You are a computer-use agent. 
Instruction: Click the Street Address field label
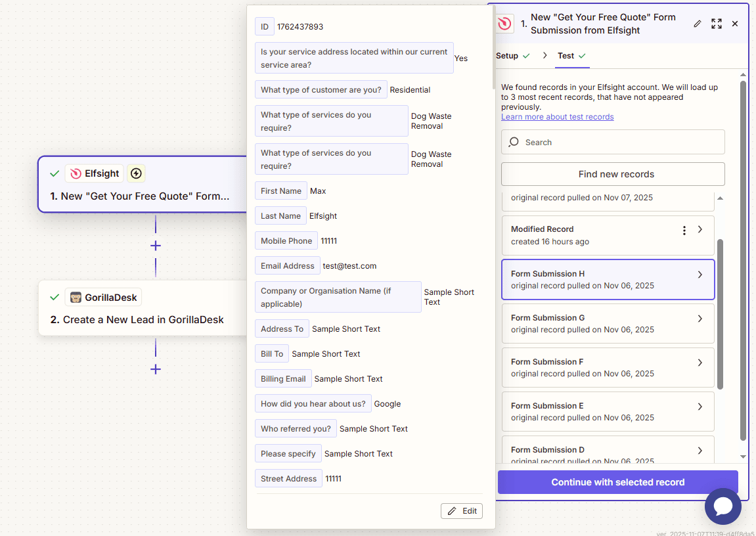click(289, 479)
